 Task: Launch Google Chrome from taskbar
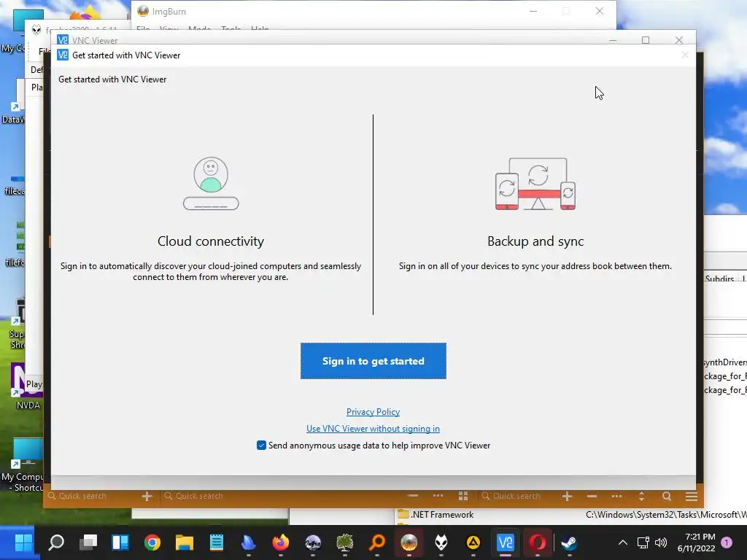pos(152,542)
